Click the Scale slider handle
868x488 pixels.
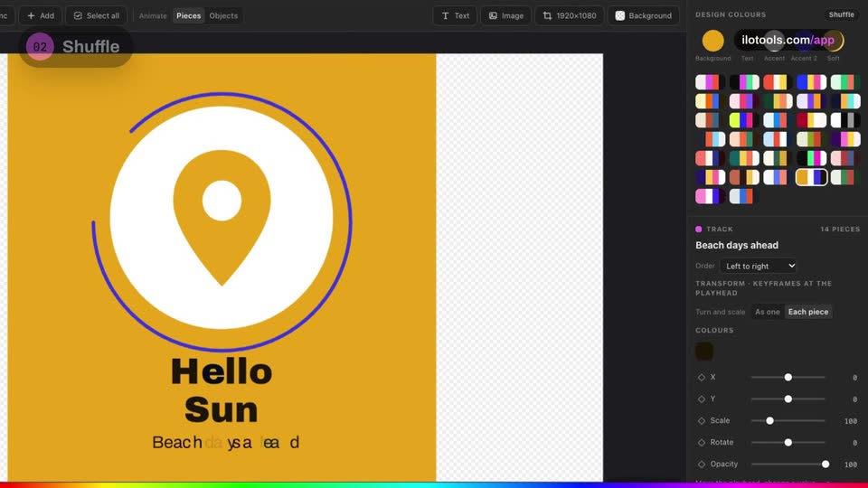[769, 421]
